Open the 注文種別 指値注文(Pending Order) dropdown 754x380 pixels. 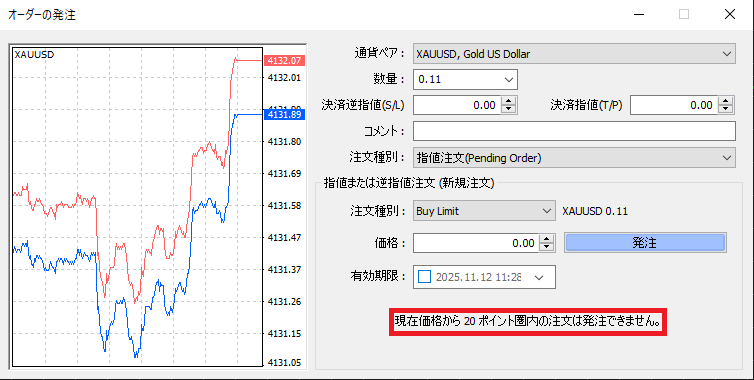coord(574,158)
